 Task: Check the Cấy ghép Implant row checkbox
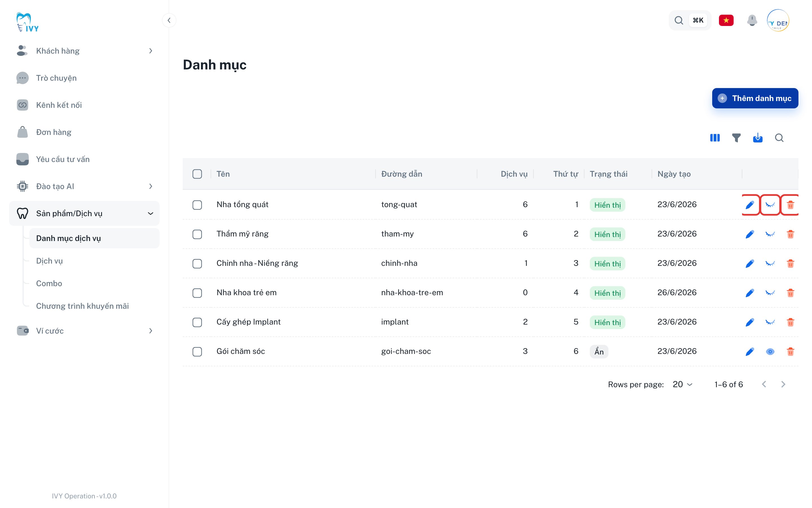tap(197, 323)
